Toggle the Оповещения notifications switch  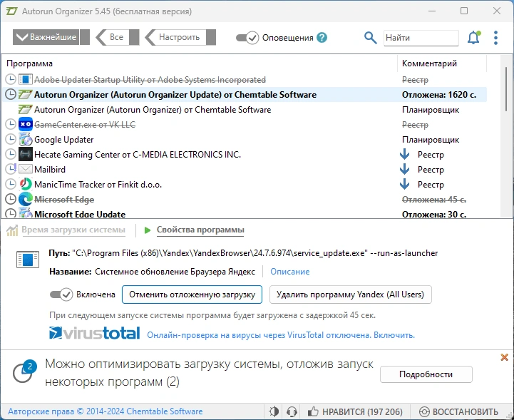[247, 38]
